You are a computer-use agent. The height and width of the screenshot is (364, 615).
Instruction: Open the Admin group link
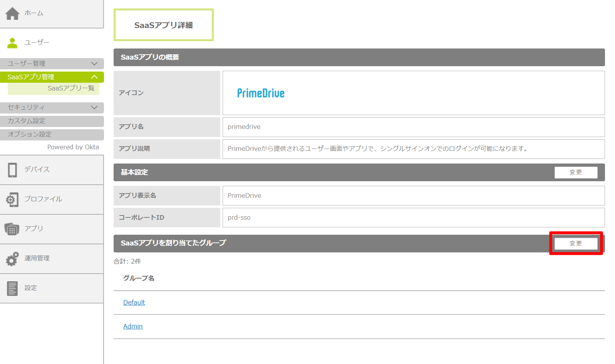(x=133, y=326)
